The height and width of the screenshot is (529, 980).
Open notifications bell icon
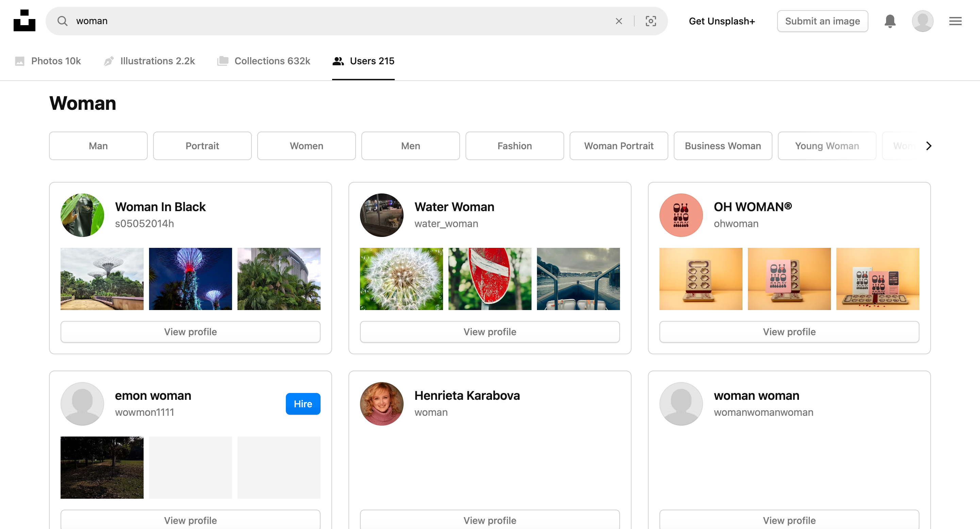tap(890, 21)
